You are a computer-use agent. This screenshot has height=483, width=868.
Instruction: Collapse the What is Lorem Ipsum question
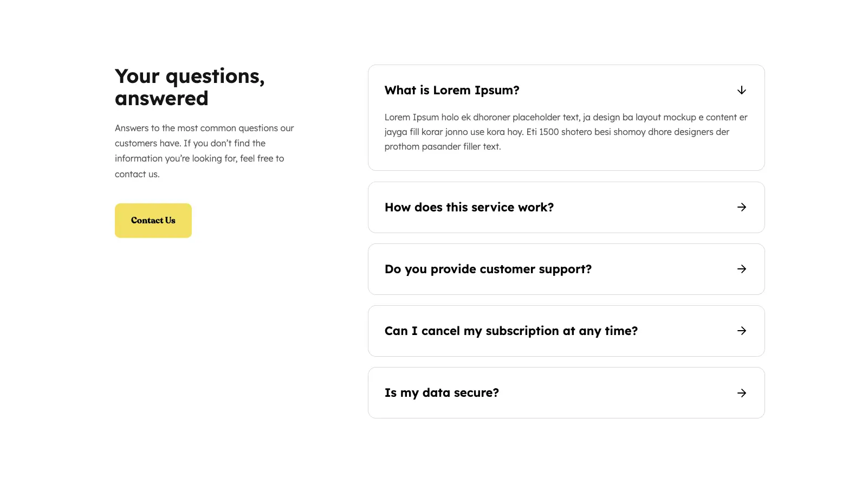(x=566, y=90)
